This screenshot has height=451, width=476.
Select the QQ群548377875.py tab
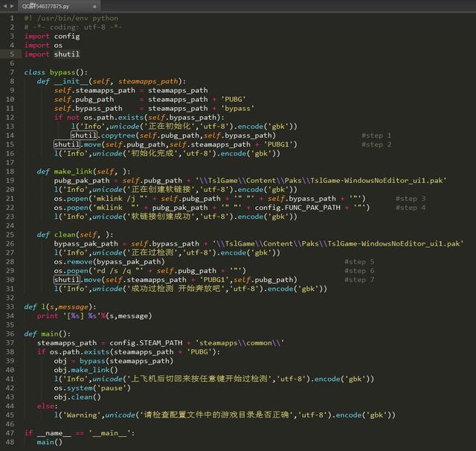point(59,6)
